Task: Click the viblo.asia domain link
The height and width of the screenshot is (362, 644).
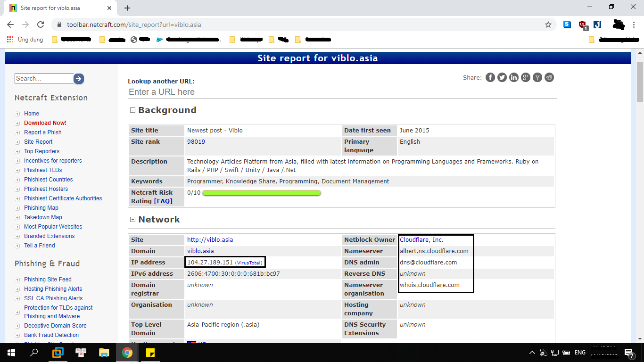Action: point(200,251)
